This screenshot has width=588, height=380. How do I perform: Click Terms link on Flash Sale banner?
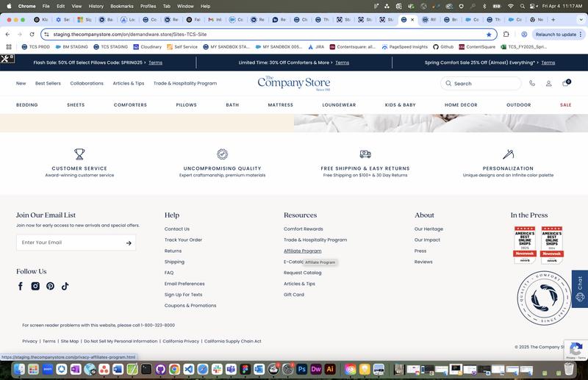pos(155,62)
